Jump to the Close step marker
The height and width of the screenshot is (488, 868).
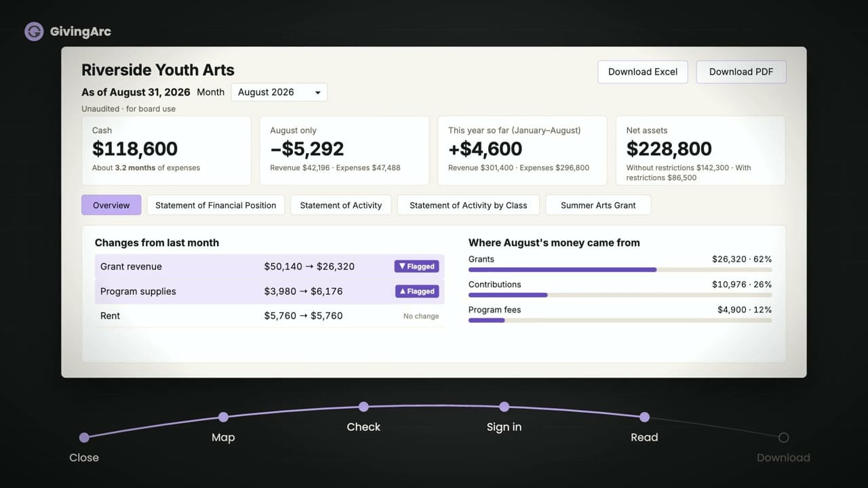coord(84,438)
